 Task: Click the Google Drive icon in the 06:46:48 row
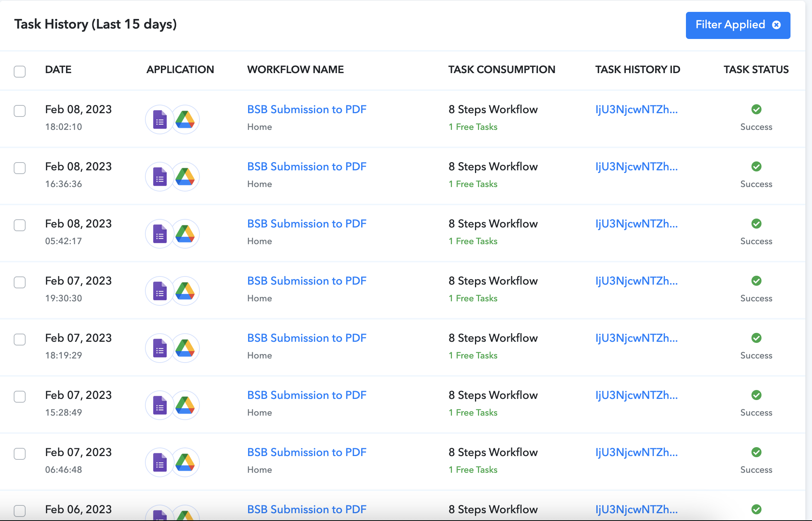pyautogui.click(x=185, y=462)
